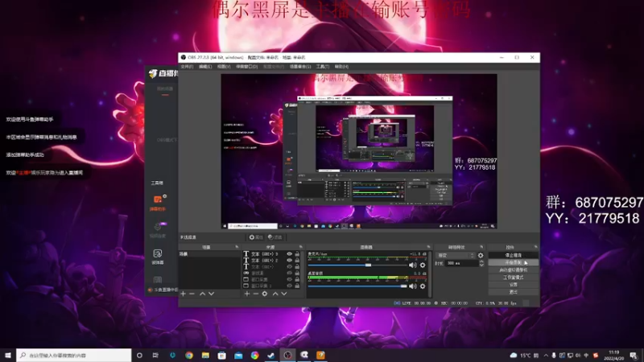Open the scene transition type dropdown

[x=455, y=255]
